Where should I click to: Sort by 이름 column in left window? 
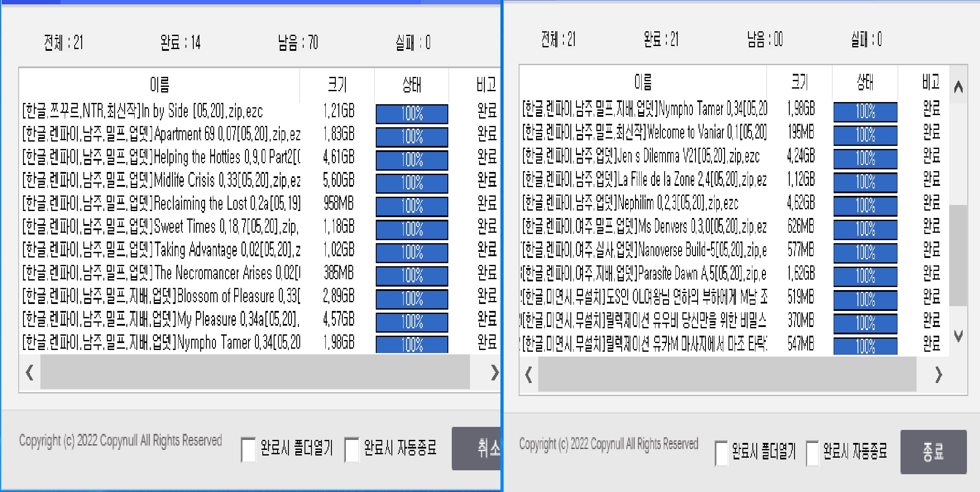pyautogui.click(x=159, y=84)
